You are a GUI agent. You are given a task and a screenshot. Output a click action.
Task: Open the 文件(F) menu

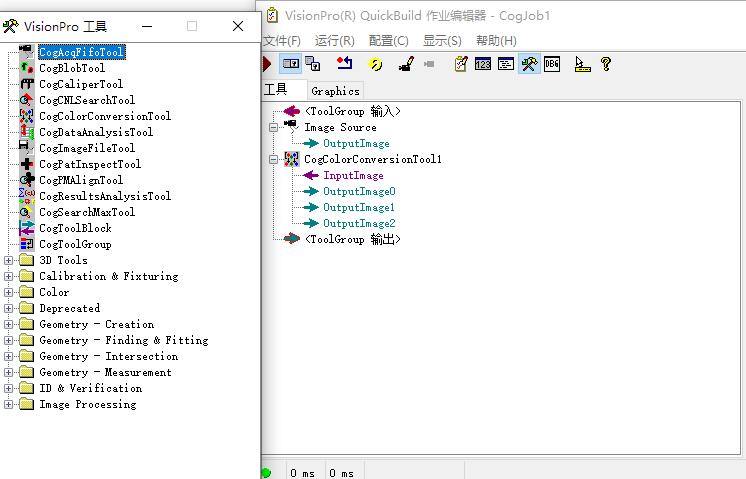(x=282, y=41)
